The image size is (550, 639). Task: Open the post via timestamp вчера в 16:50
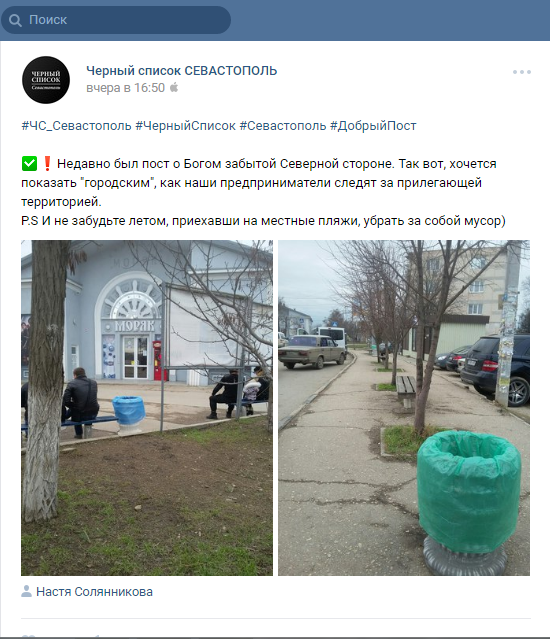pos(125,88)
